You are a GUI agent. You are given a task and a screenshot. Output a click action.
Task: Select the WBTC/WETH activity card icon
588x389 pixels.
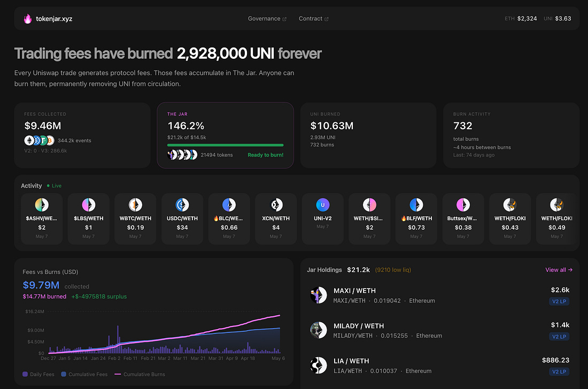point(135,205)
